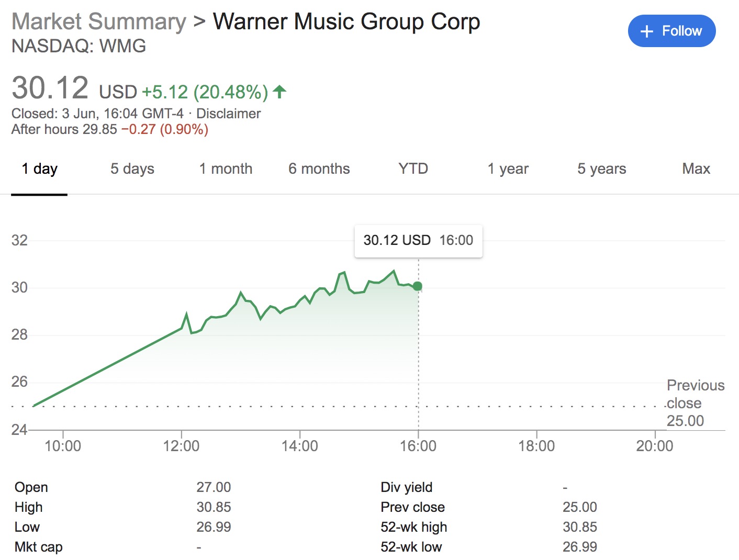Click the green upward arrow beside the gain
739x560 pixels.
tap(281, 92)
